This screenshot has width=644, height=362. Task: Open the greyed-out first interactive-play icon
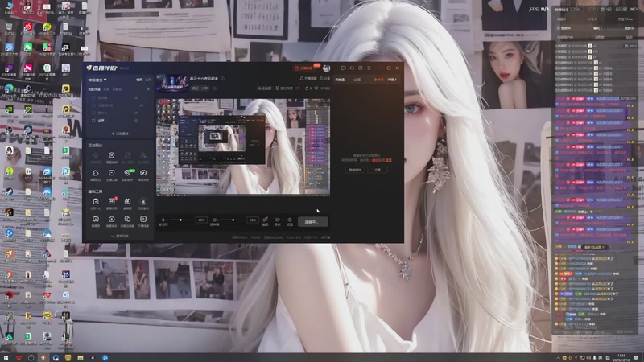tap(95, 157)
